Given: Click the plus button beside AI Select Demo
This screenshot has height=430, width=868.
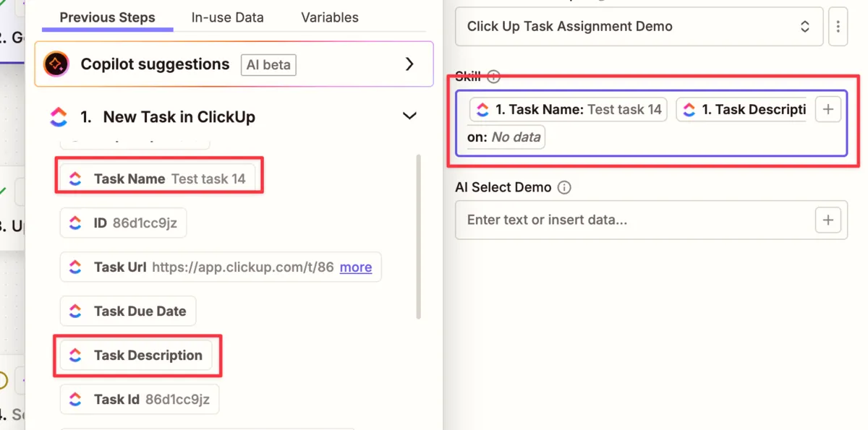Looking at the screenshot, I should [827, 220].
